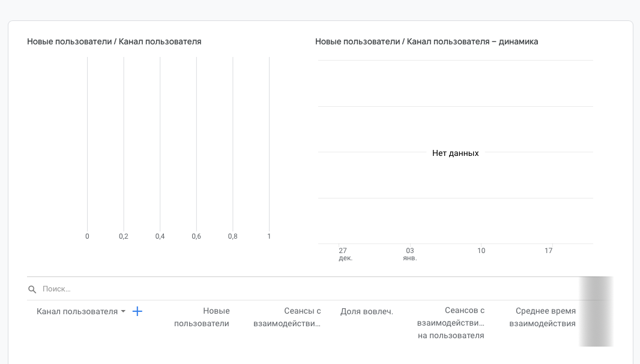Click the search magnifier icon above the table
The height and width of the screenshot is (364, 640).
point(32,289)
